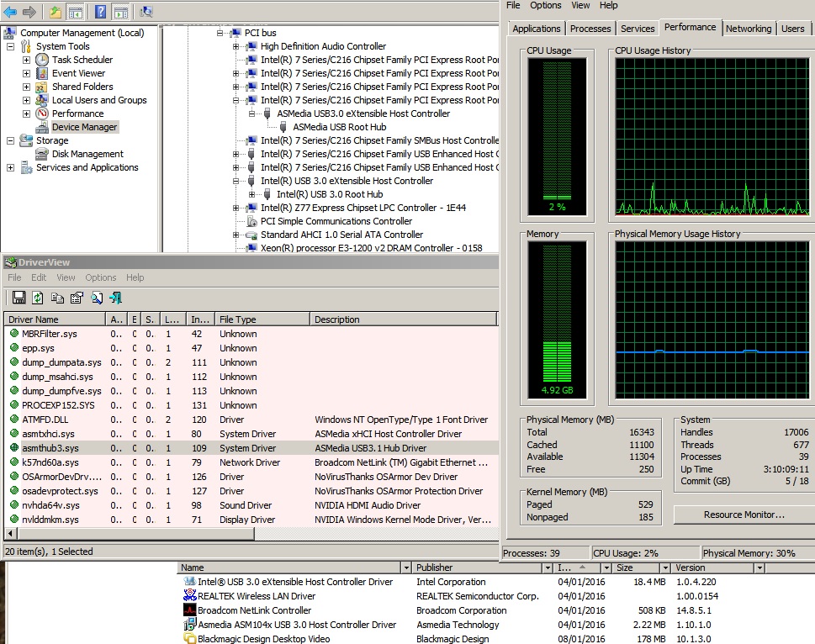The width and height of the screenshot is (815, 644).
Task: Click the Exit door icon in DriverView
Action: tap(115, 298)
